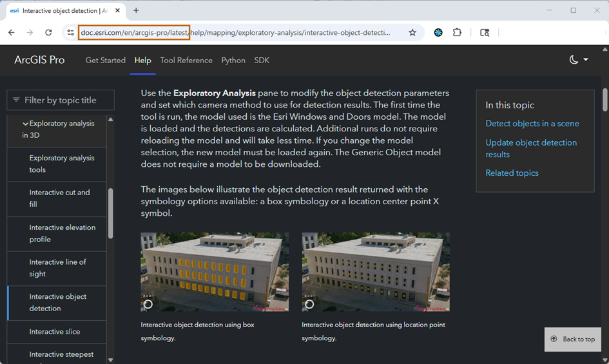The image size is (609, 364).
Task: Click the sidebar scrollbar thumb
Action: (111, 213)
